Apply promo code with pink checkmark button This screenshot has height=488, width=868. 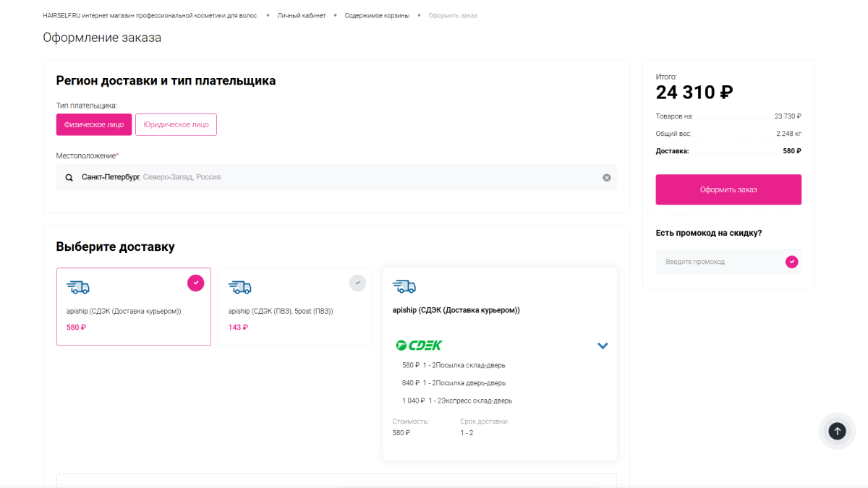point(792,262)
